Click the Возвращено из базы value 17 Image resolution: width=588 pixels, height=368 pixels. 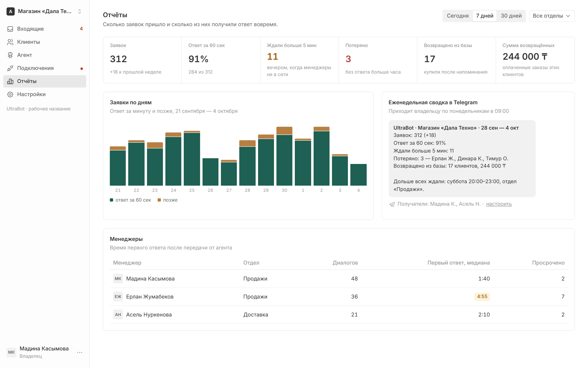[x=429, y=59]
